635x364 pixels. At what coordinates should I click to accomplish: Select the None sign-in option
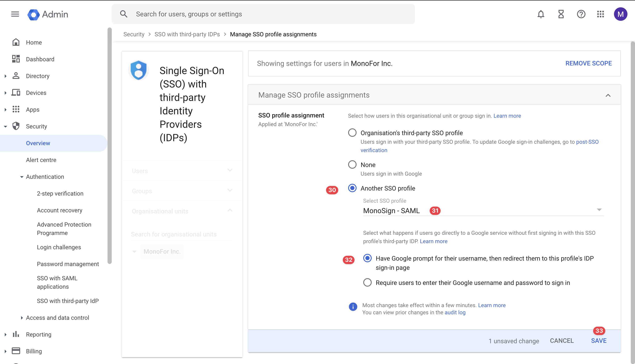coord(352,164)
